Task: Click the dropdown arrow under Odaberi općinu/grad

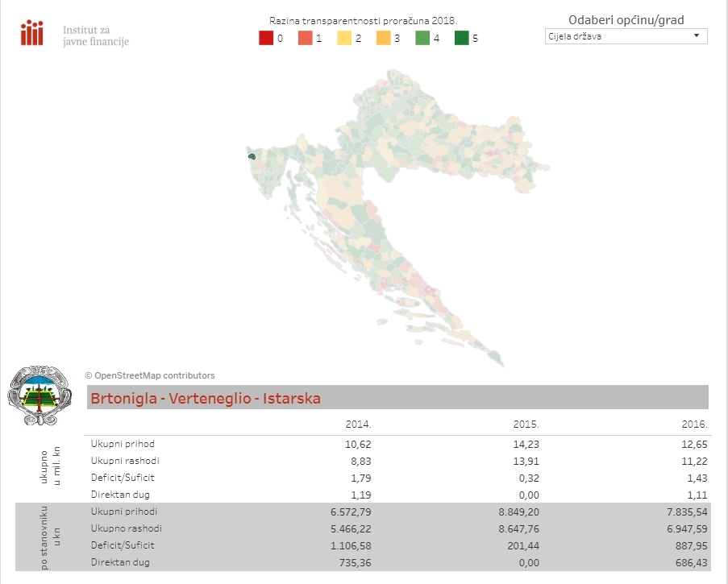Action: pyautogui.click(x=697, y=35)
